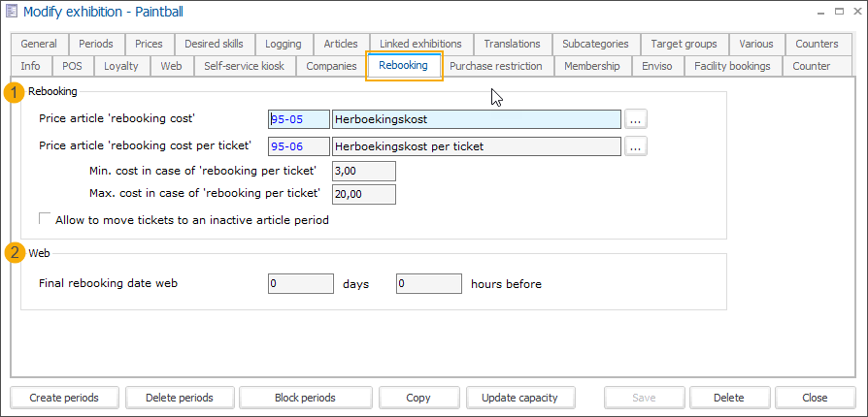Browse articles for 'rebooking cost' with ellipsis button
The height and width of the screenshot is (417, 868).
[636, 119]
